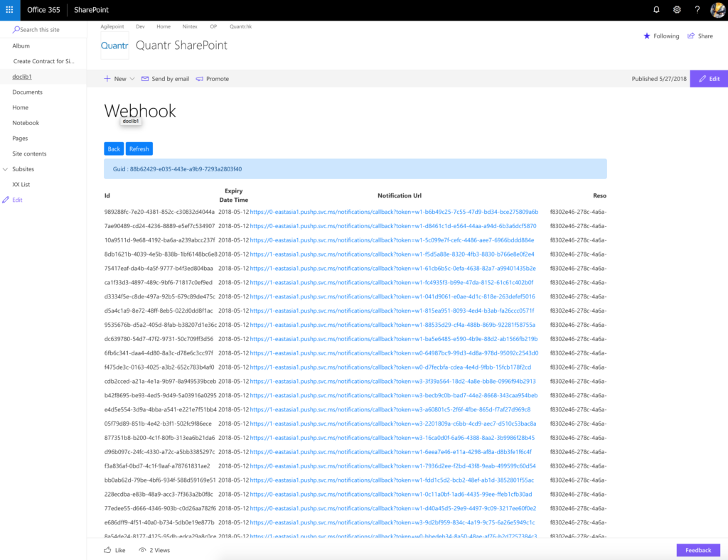This screenshot has height=560, width=728.
Task: Open XX List in the left navigation
Action: [x=21, y=185]
